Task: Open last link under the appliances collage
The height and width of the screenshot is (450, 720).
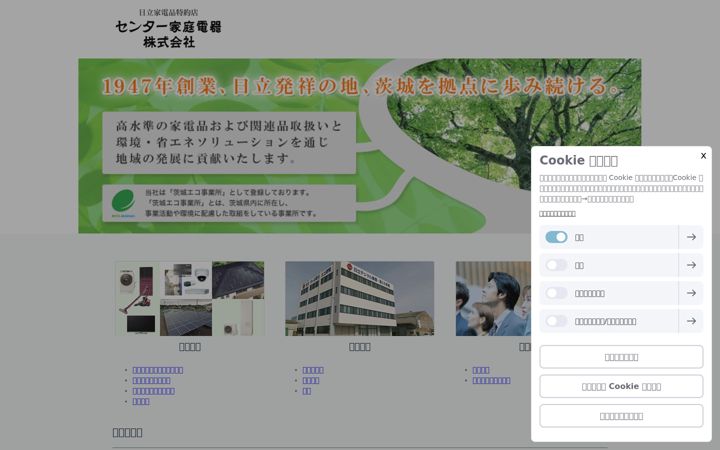Action: click(141, 401)
